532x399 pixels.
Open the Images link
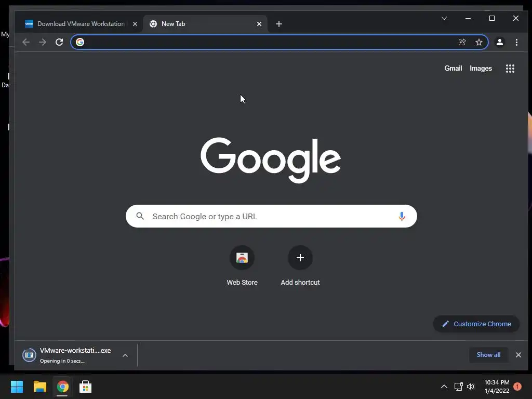click(481, 68)
